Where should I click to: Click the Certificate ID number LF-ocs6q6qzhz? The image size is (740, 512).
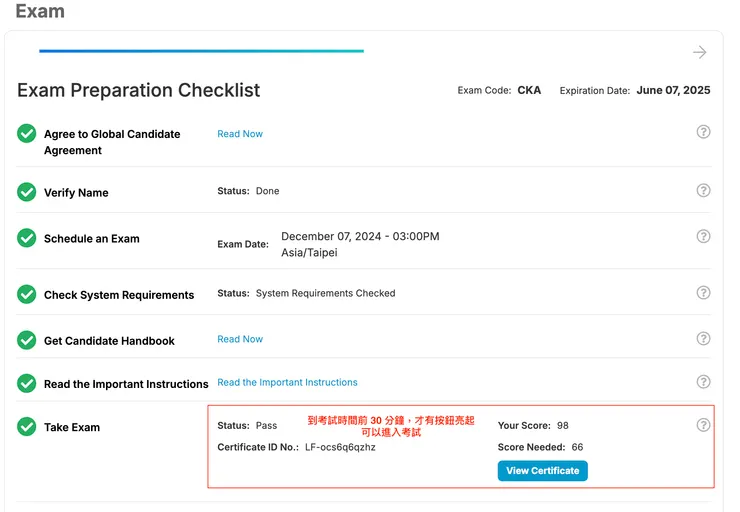tap(340, 447)
